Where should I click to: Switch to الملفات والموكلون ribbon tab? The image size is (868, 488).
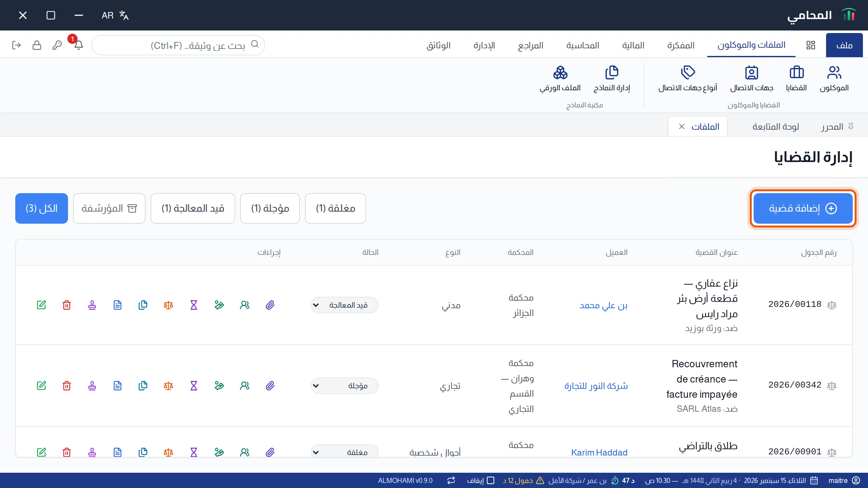[x=751, y=45]
